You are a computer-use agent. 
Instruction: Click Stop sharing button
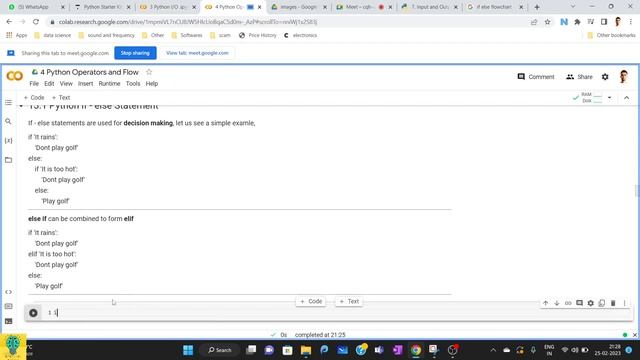click(135, 53)
